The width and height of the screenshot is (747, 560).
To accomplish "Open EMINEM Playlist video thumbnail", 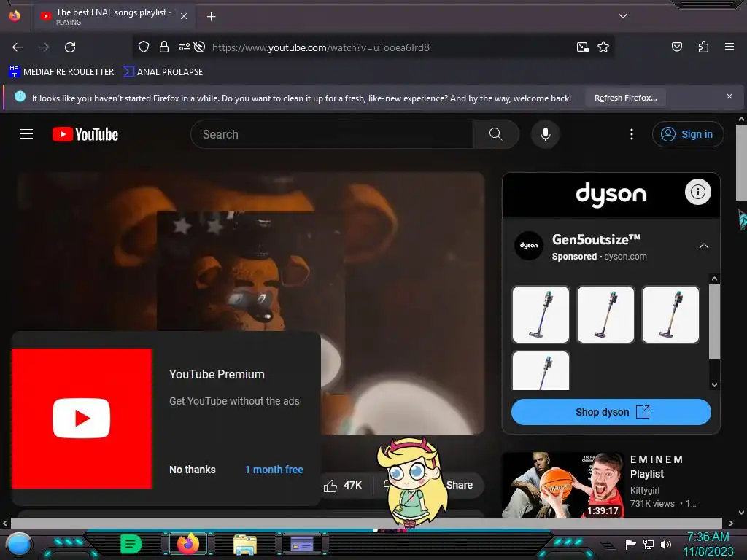I will point(562,485).
